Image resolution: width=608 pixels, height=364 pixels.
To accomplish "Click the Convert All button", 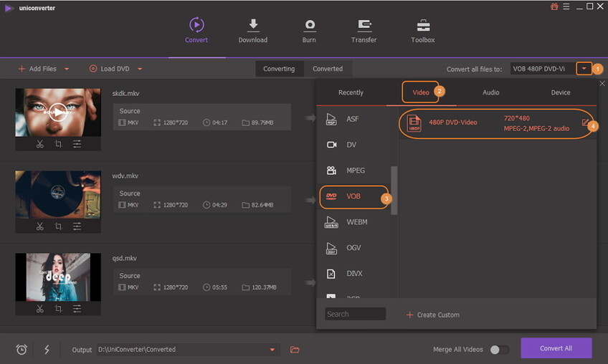I will [556, 348].
